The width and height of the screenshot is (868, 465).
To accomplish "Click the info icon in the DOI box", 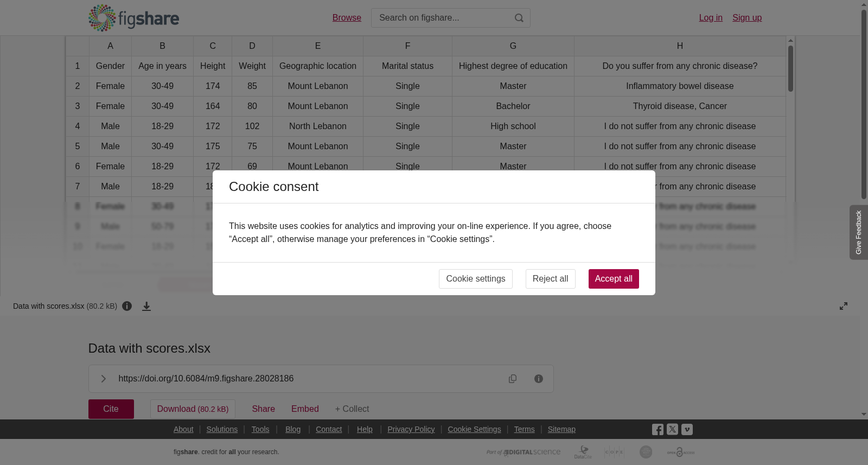I will pyautogui.click(x=539, y=379).
